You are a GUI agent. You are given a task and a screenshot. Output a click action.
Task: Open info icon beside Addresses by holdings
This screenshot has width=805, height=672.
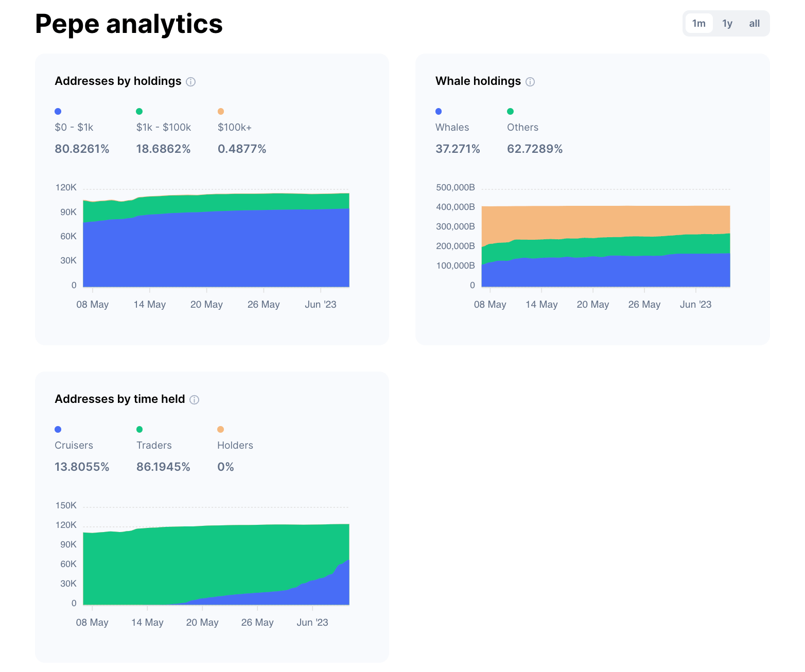pyautogui.click(x=190, y=82)
